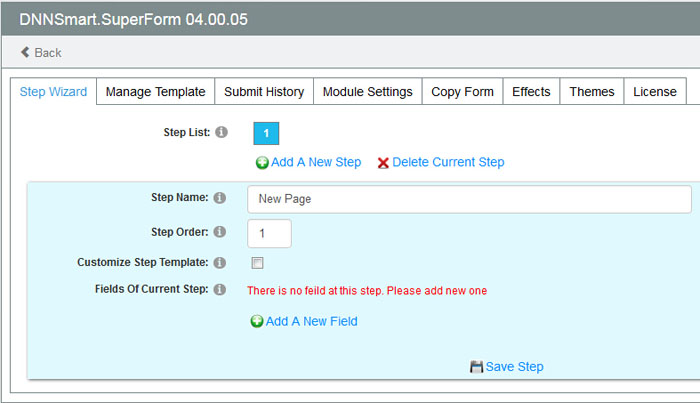Switch to Effects tab
Screen dimensions: 700x403
(x=531, y=91)
